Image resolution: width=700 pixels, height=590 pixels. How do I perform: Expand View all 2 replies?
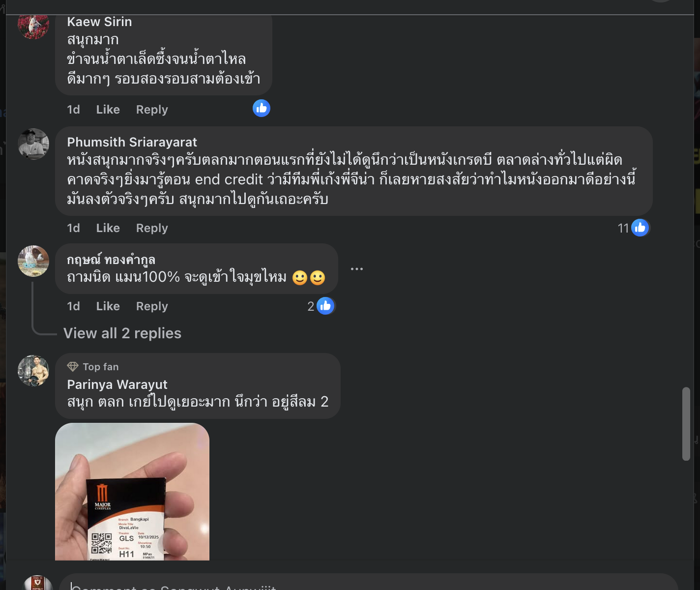[122, 333]
